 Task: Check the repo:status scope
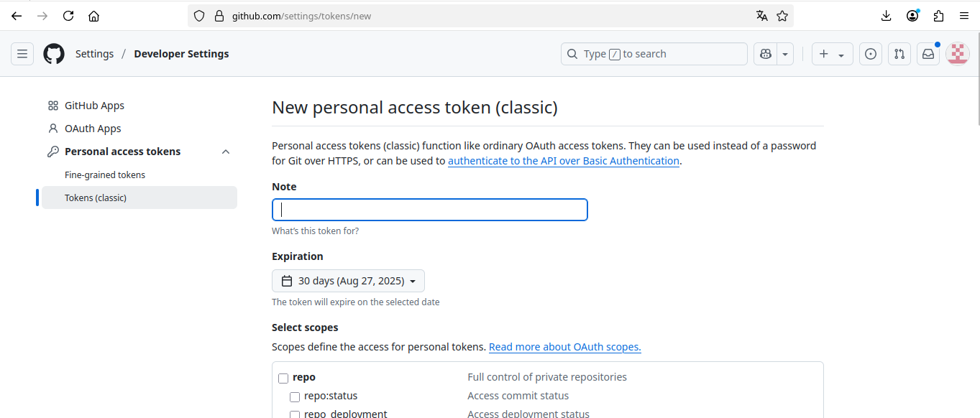pos(295,396)
